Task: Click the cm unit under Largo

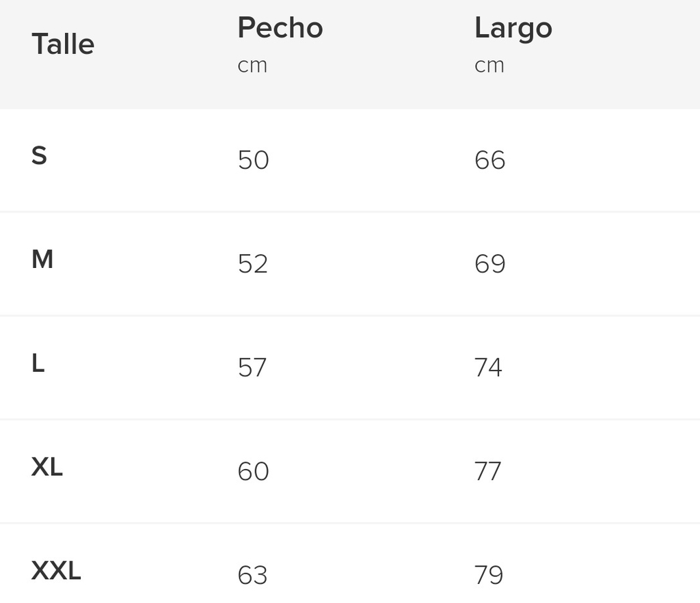Action: pos(489,66)
